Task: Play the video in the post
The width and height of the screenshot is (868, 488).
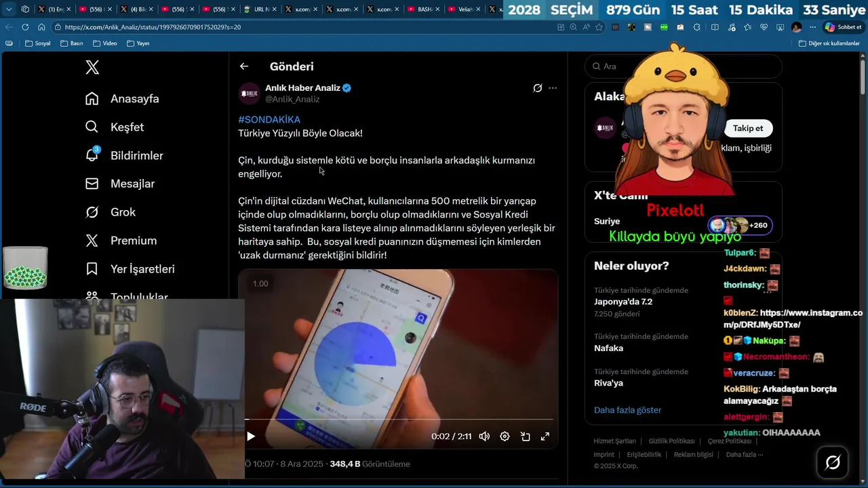Action: click(x=251, y=436)
